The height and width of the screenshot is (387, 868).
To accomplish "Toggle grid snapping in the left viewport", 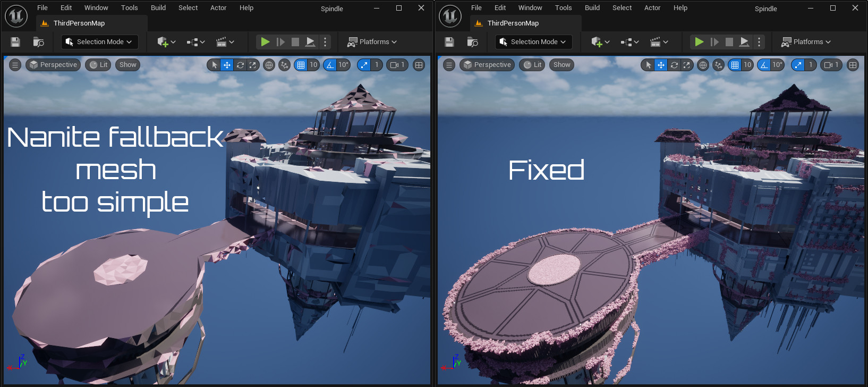I will point(301,65).
